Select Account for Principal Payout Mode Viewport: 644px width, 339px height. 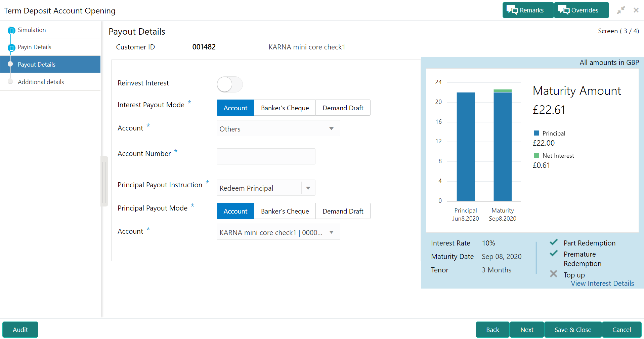(235, 211)
